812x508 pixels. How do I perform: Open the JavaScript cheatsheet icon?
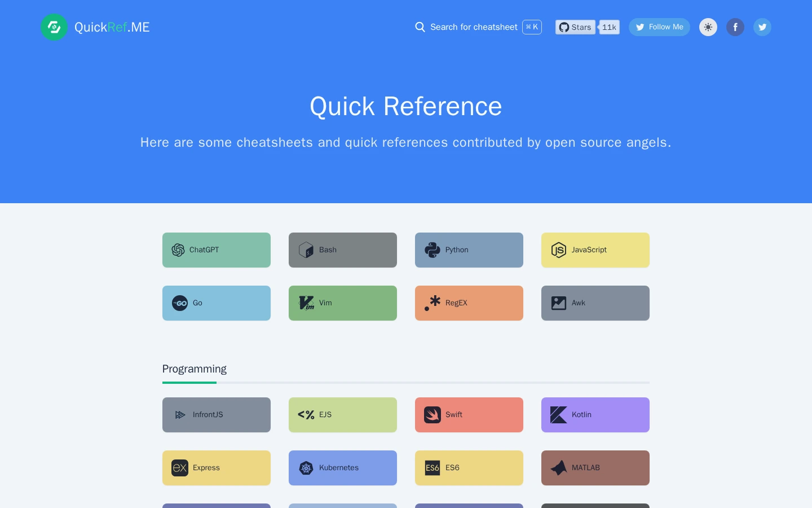(559, 250)
